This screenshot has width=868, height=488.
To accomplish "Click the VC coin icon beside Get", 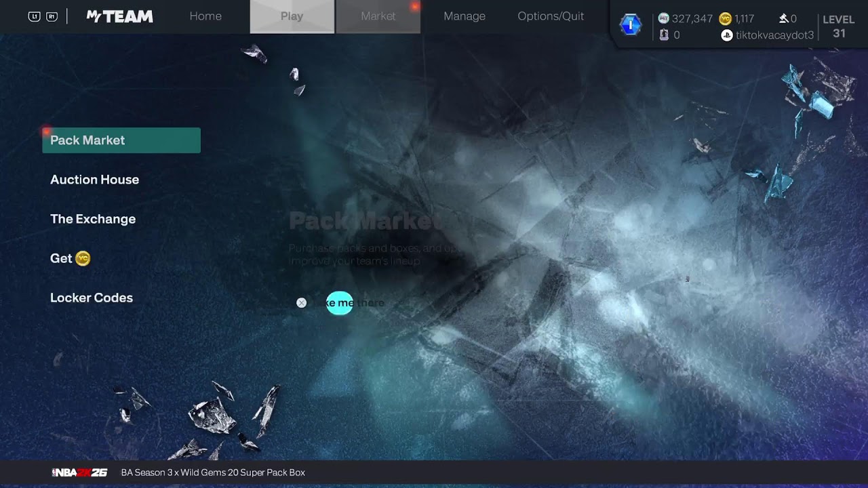I will coord(83,258).
